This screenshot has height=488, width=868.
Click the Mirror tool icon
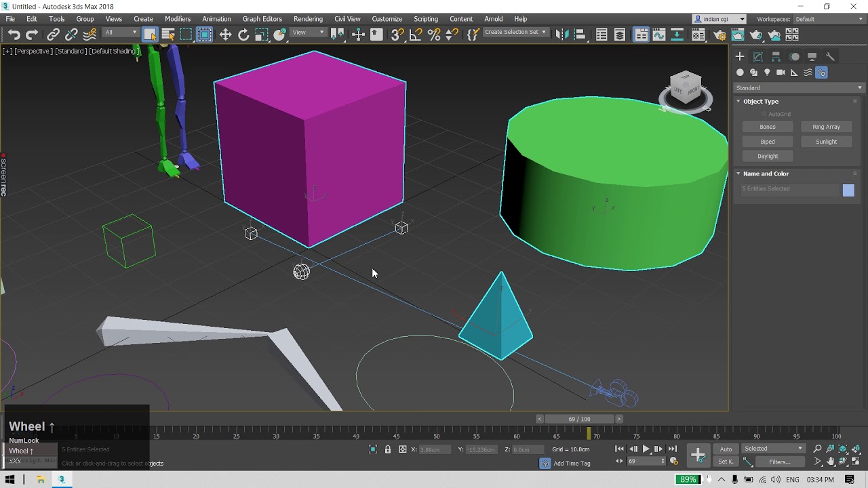[561, 35]
